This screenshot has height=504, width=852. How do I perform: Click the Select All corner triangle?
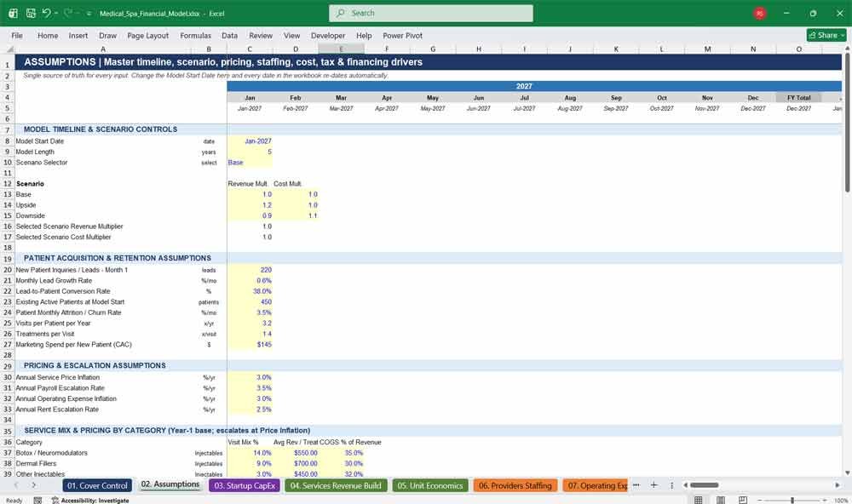point(9,49)
